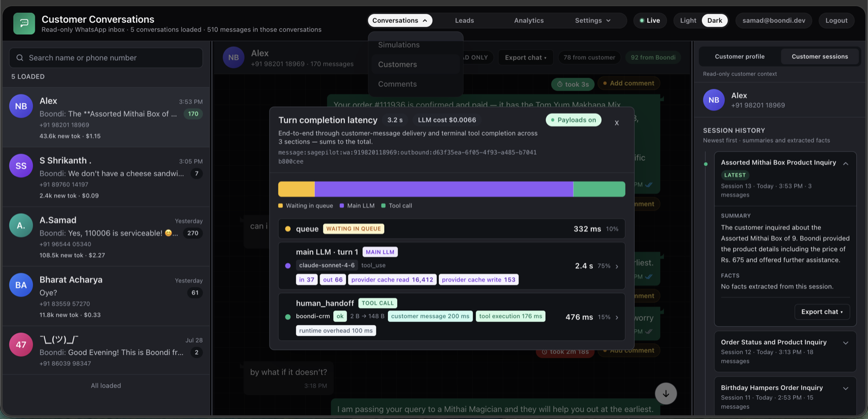Click the purple main LLM status dot

tap(288, 266)
